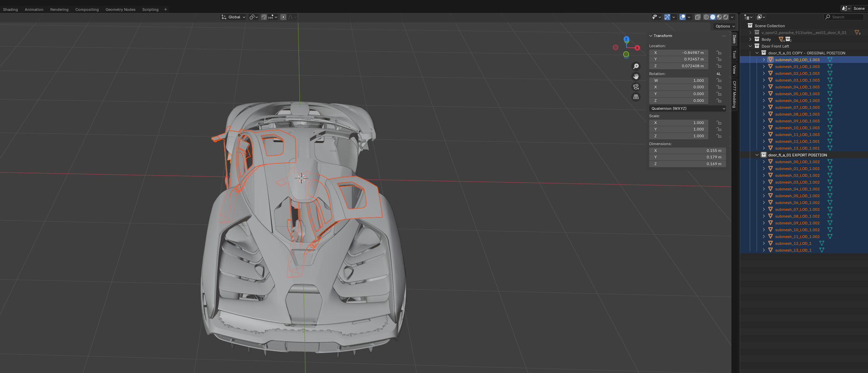Switch to wireframe viewport shading
Image resolution: width=868 pixels, height=373 pixels.
pos(706,17)
